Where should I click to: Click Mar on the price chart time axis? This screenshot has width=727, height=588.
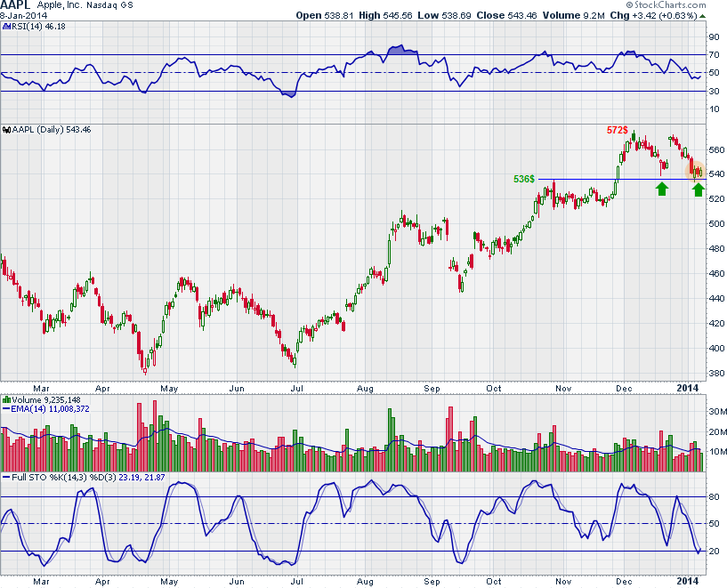coord(41,388)
